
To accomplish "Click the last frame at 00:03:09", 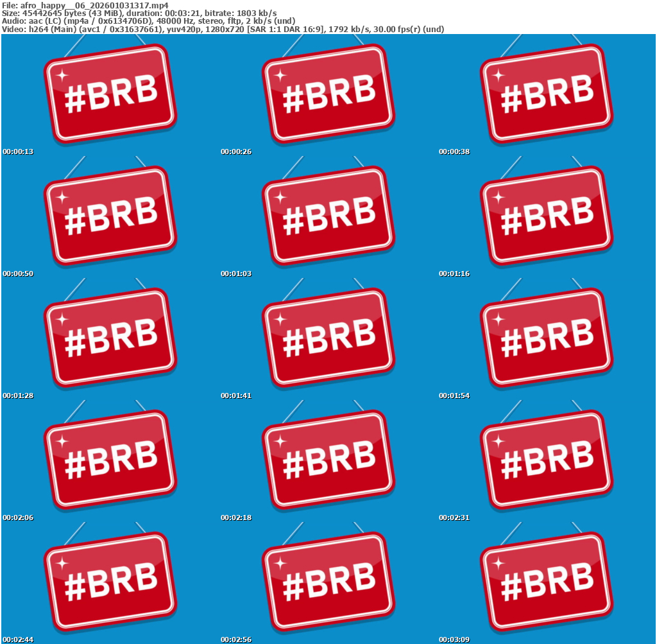I will pyautogui.click(x=547, y=583).
